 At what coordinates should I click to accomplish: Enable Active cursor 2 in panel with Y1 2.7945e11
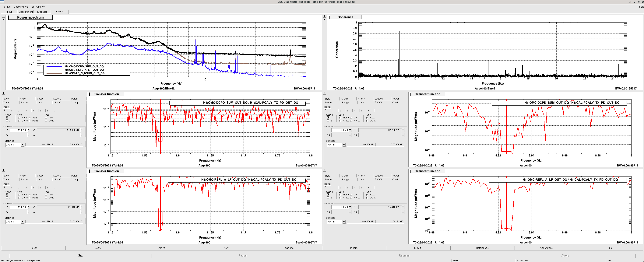pyautogui.click(x=7, y=197)
